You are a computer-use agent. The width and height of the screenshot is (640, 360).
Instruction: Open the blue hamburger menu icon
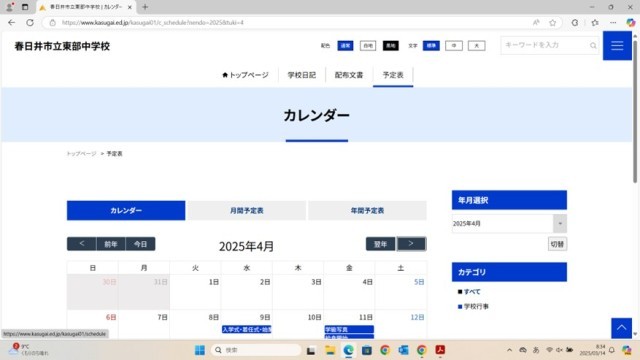coord(617,46)
